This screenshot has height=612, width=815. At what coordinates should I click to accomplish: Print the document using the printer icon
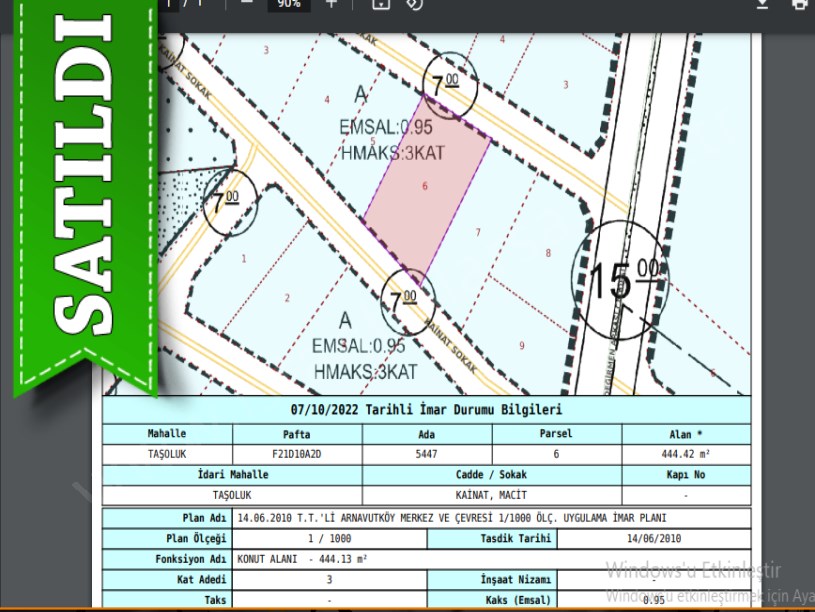[799, 4]
